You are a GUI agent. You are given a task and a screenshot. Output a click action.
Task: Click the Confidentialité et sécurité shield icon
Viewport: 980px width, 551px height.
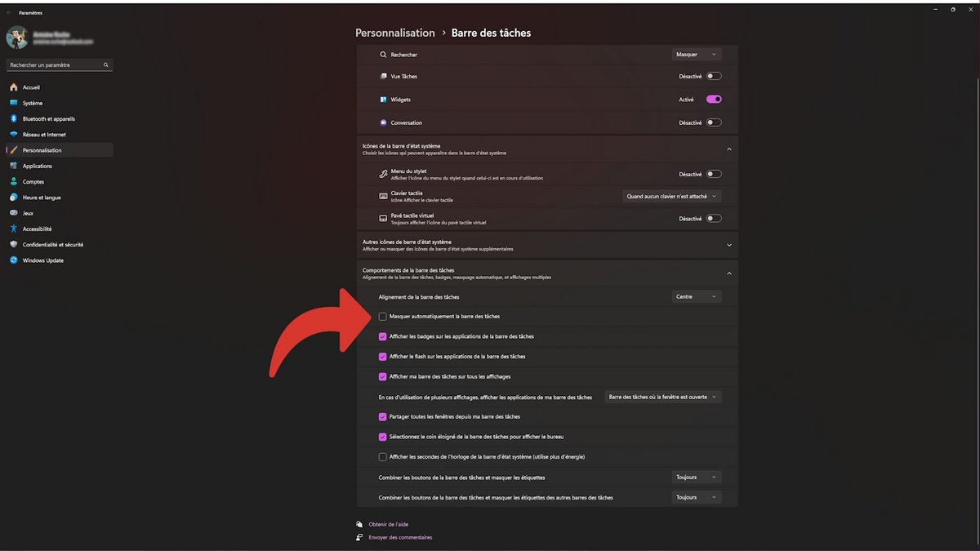(x=14, y=244)
